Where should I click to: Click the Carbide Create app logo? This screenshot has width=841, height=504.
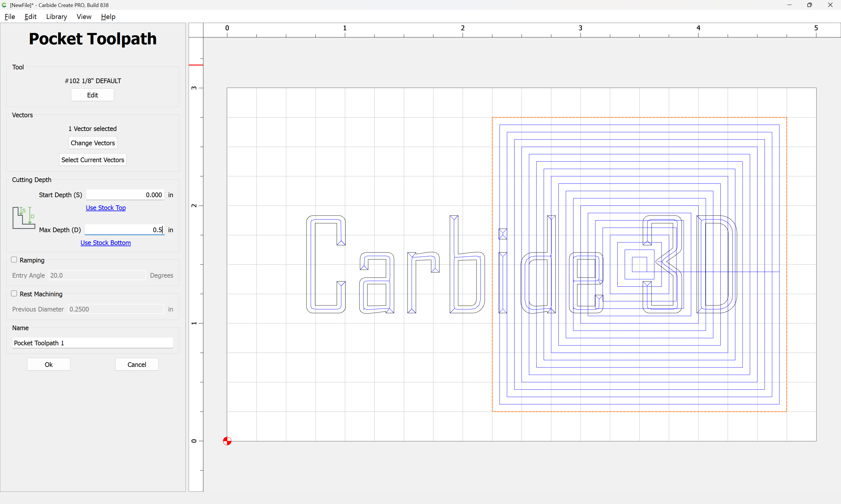(x=4, y=5)
